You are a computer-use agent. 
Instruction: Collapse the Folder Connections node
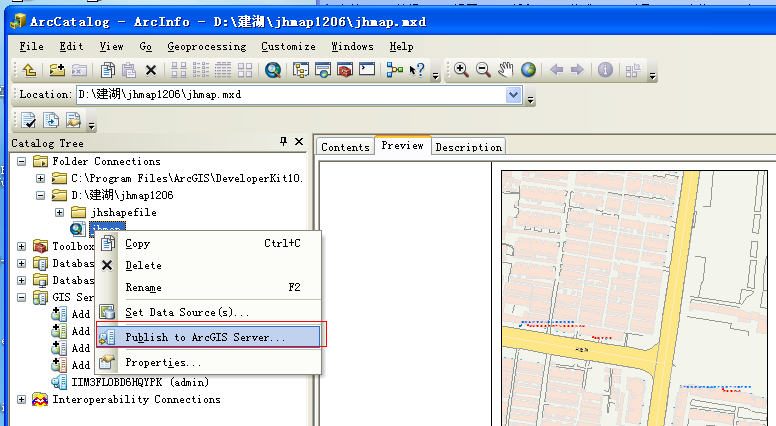(x=21, y=161)
